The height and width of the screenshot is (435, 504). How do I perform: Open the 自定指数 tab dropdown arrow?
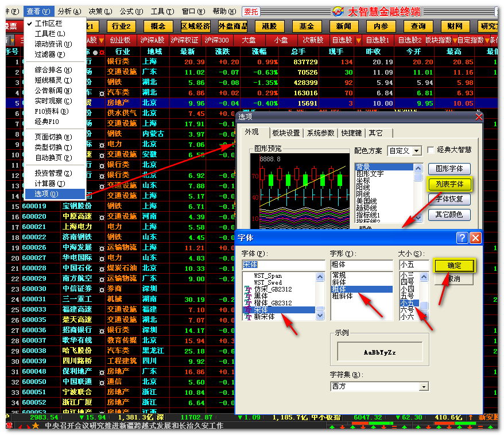(x=487, y=41)
